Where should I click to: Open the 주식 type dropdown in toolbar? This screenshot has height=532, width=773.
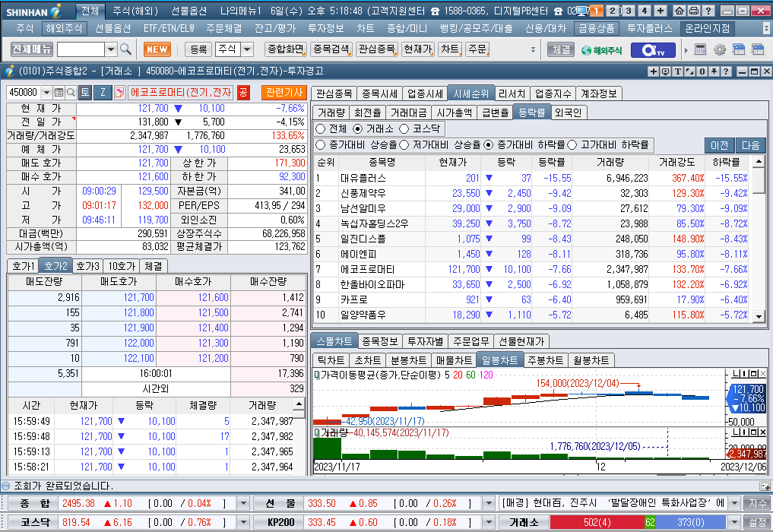pos(248,49)
